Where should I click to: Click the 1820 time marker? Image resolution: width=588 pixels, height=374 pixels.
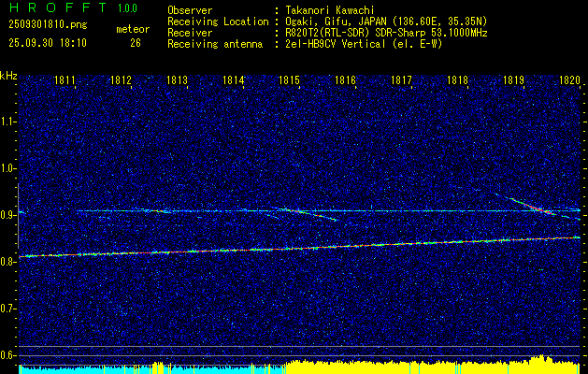pos(567,81)
